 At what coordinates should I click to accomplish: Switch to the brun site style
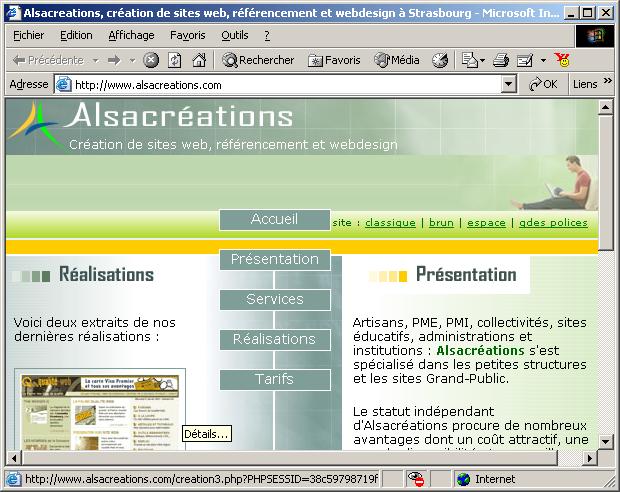click(x=441, y=223)
